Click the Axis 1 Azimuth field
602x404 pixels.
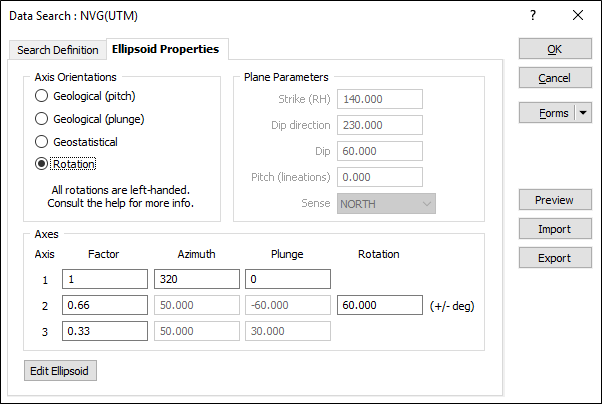(195, 279)
